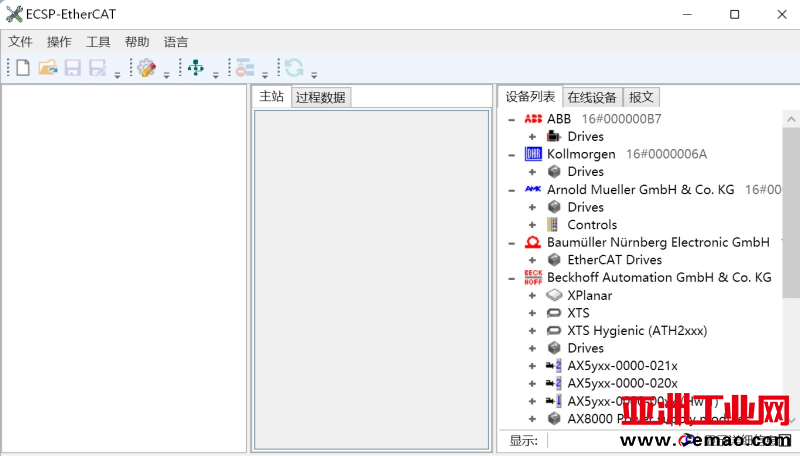800x456 pixels.
Task: Click the green refresh arrows icon
Action: pyautogui.click(x=294, y=67)
